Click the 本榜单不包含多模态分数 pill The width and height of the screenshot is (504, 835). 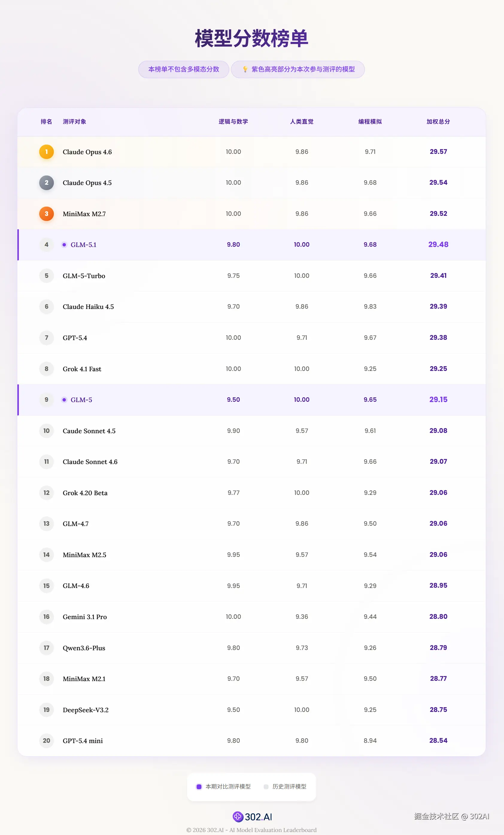(x=183, y=69)
